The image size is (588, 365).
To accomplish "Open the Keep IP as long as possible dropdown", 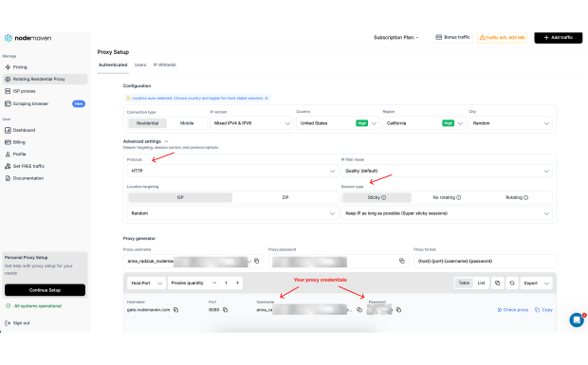I will pos(447,213).
